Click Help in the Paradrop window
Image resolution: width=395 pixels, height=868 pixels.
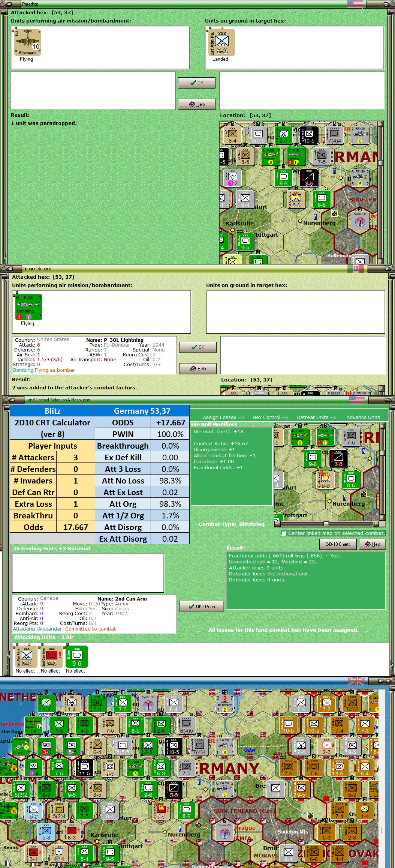[197, 104]
